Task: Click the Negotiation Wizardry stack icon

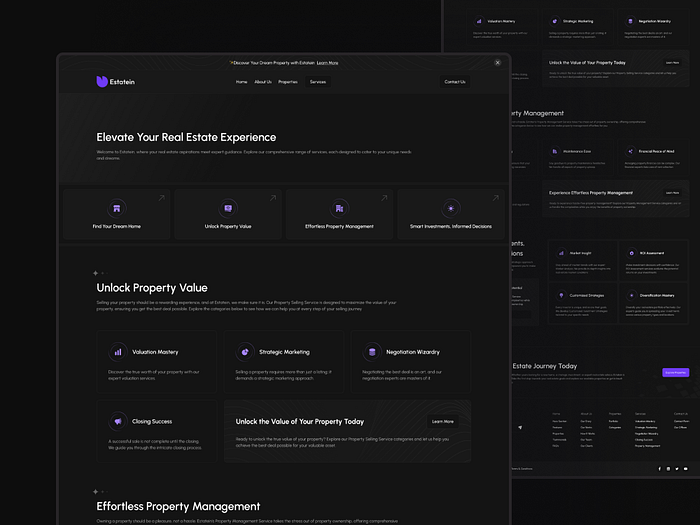Action: tap(372, 352)
